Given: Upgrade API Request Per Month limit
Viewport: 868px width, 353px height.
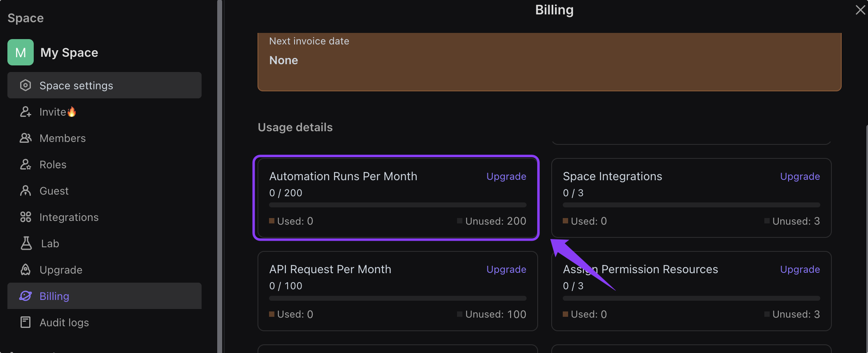Looking at the screenshot, I should pyautogui.click(x=506, y=269).
